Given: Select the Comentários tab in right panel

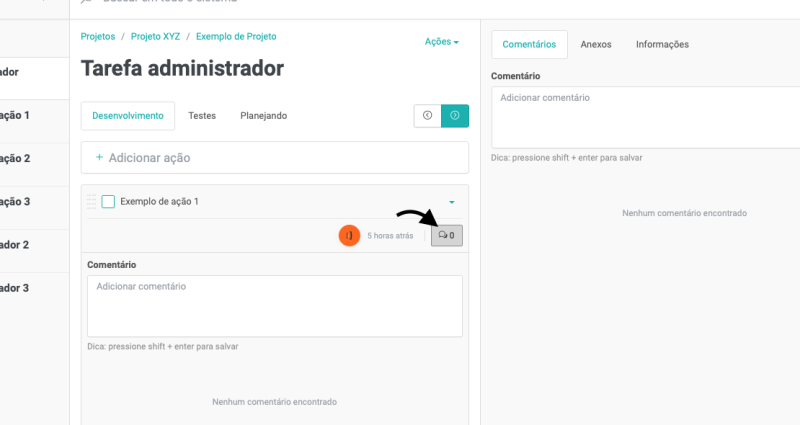Looking at the screenshot, I should click(x=529, y=44).
